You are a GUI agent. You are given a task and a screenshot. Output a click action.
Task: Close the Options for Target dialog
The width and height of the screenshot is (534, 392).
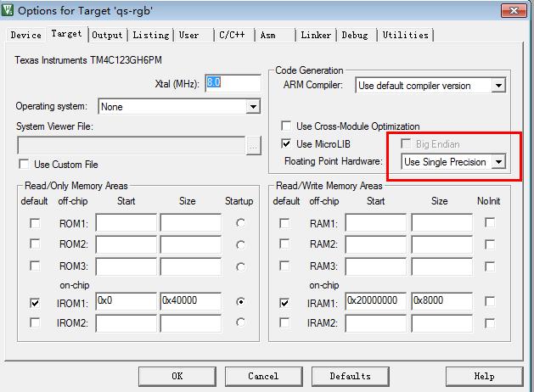(x=514, y=11)
